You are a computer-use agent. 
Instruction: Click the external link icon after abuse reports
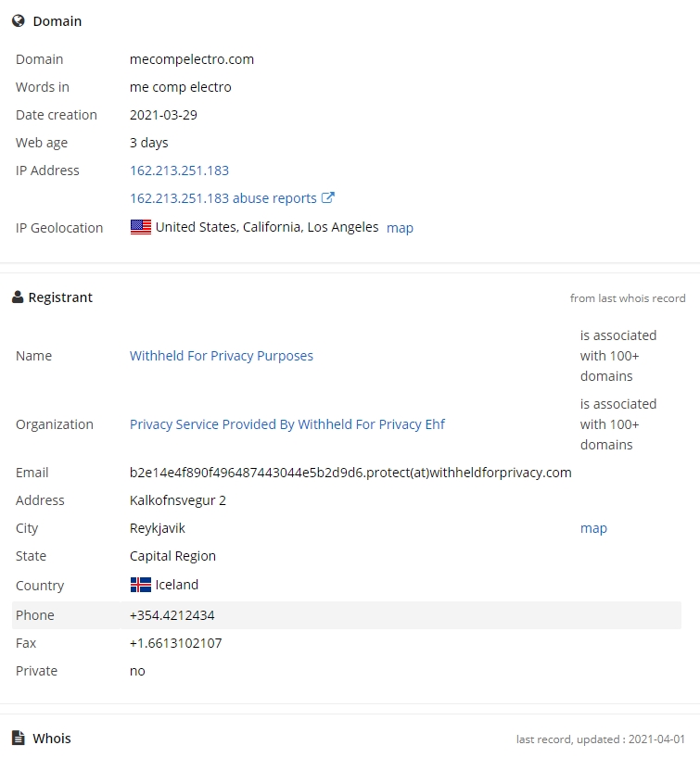pos(328,197)
